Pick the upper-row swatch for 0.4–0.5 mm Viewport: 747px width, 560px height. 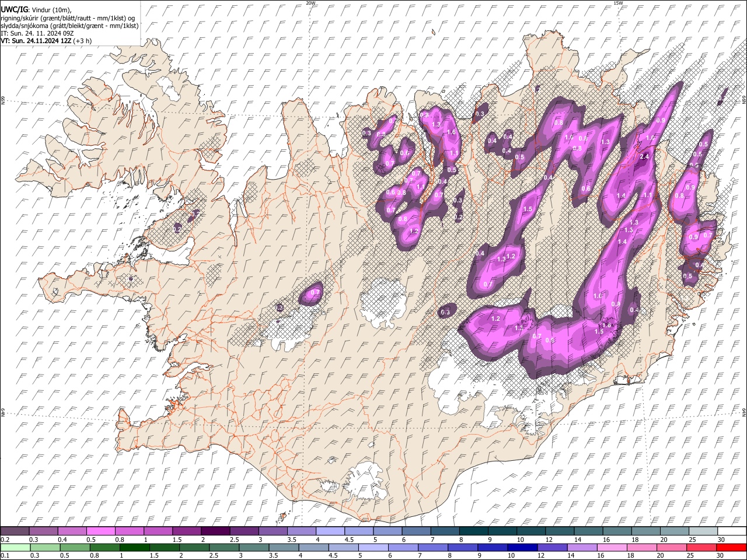click(72, 531)
